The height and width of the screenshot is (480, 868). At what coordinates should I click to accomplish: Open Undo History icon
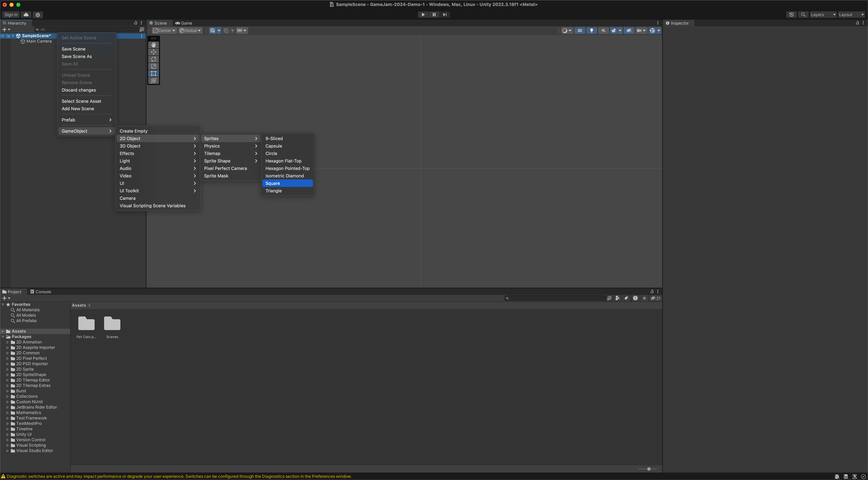791,14
